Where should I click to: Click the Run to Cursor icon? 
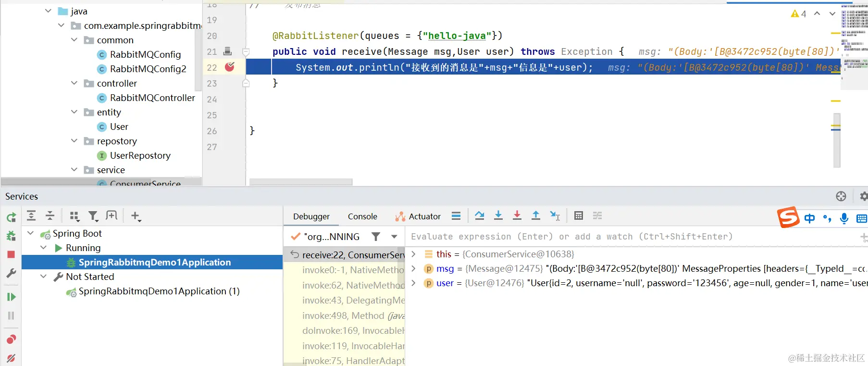click(x=555, y=215)
